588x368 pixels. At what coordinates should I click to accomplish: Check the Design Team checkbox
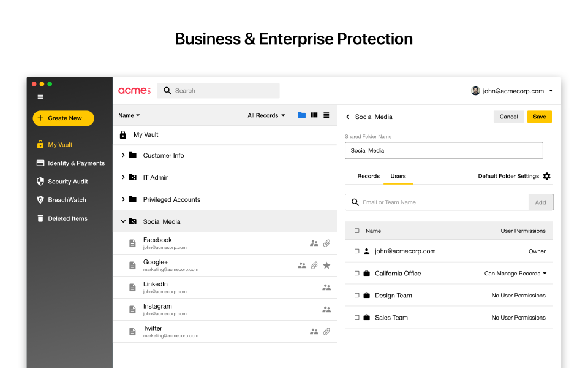point(358,295)
